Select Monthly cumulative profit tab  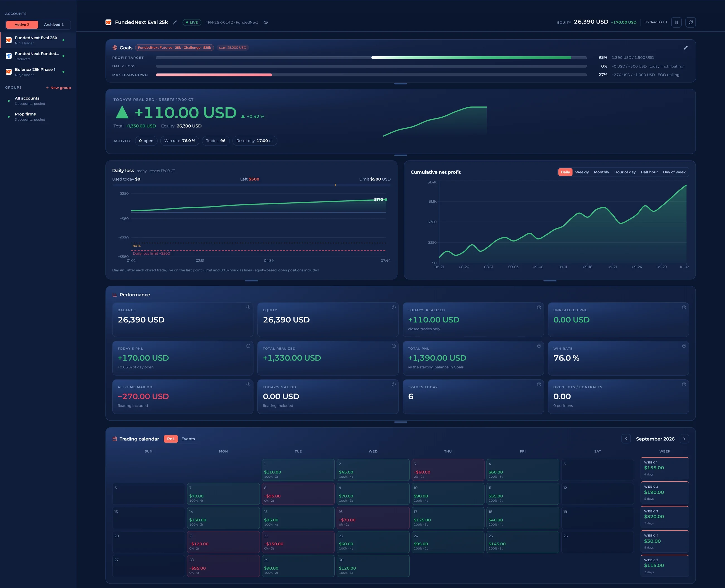(601, 172)
